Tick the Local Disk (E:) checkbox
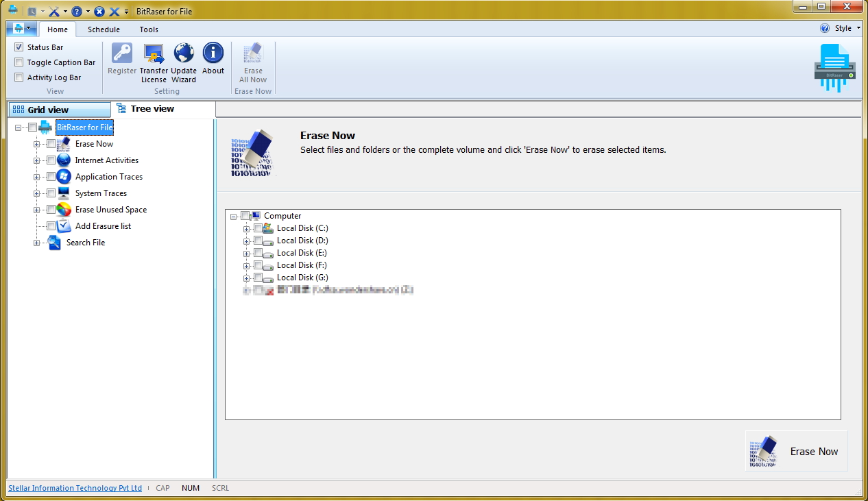 click(x=258, y=253)
